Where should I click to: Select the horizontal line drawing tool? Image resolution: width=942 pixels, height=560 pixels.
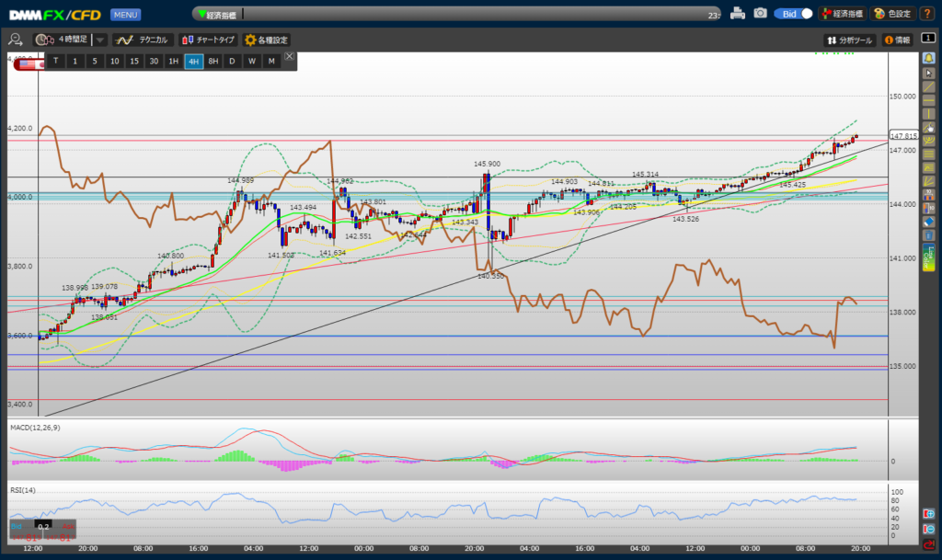(x=929, y=100)
